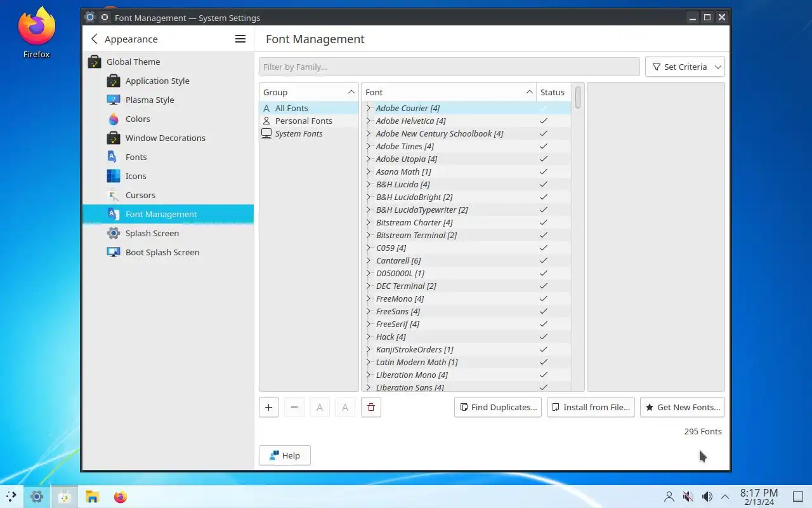Image resolution: width=812 pixels, height=508 pixels.
Task: Select Font Management in sidebar
Action: [168, 214]
